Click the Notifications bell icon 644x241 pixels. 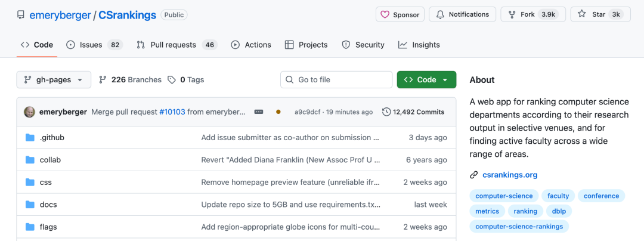440,15
